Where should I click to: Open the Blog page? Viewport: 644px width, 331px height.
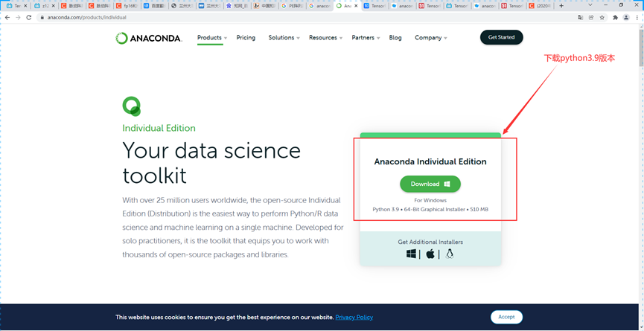click(x=395, y=38)
